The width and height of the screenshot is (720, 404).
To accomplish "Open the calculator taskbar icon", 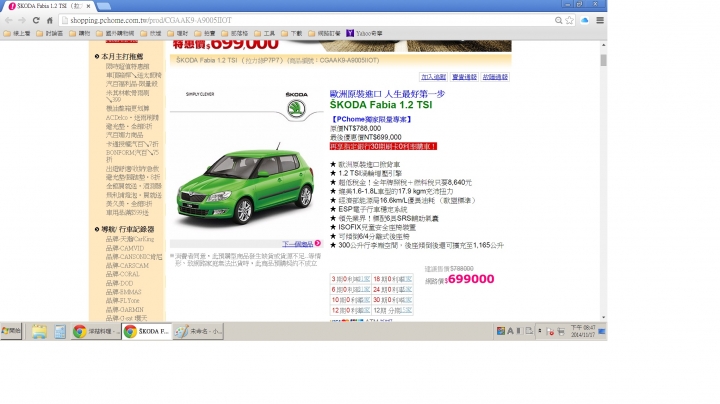I will [x=60, y=331].
